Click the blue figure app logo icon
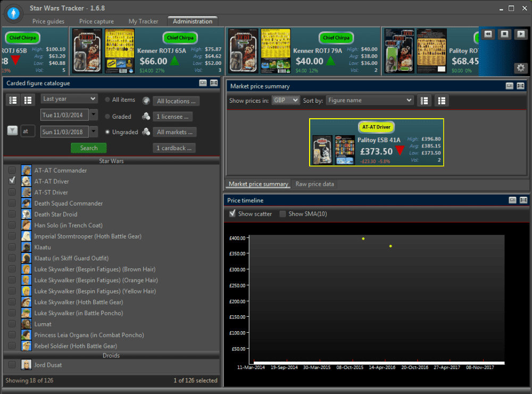The width and height of the screenshot is (532, 394). 14,13
